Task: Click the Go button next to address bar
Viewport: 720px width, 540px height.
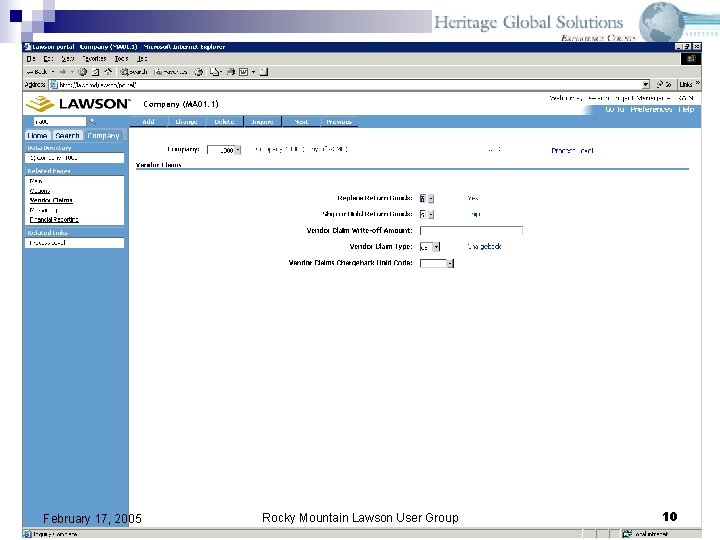Action: (664, 84)
